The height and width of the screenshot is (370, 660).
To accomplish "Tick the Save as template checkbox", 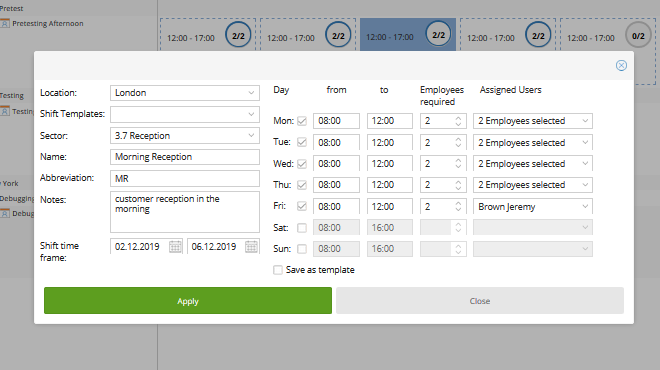I will click(x=278, y=270).
